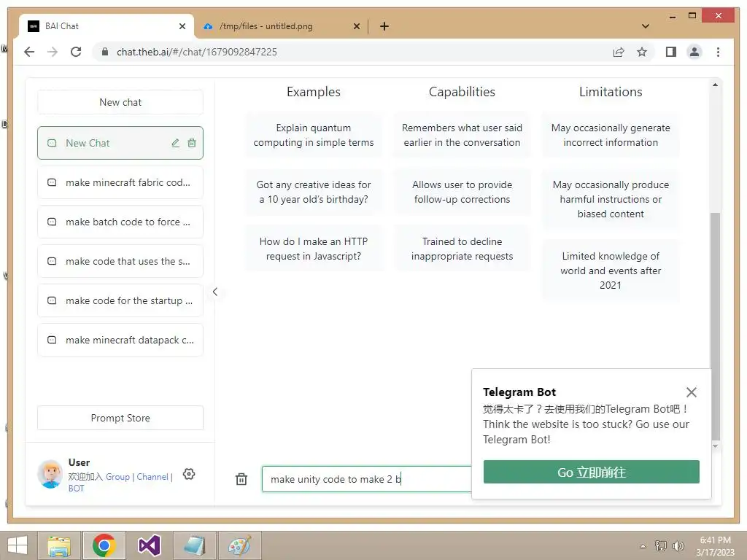Viewport: 747px width, 560px height.
Task: Open the Chrome three-dot menu
Action: tap(718, 52)
